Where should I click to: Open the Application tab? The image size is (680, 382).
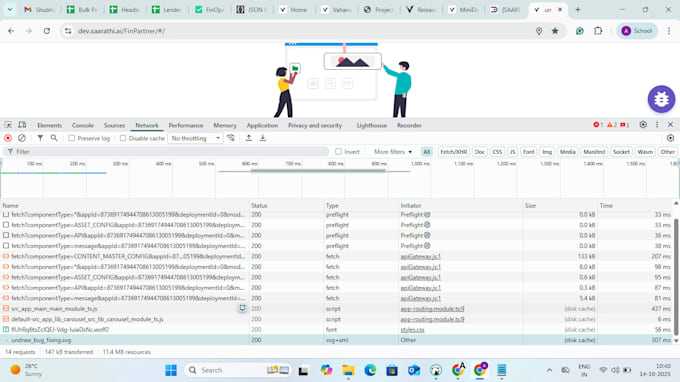[x=262, y=125]
